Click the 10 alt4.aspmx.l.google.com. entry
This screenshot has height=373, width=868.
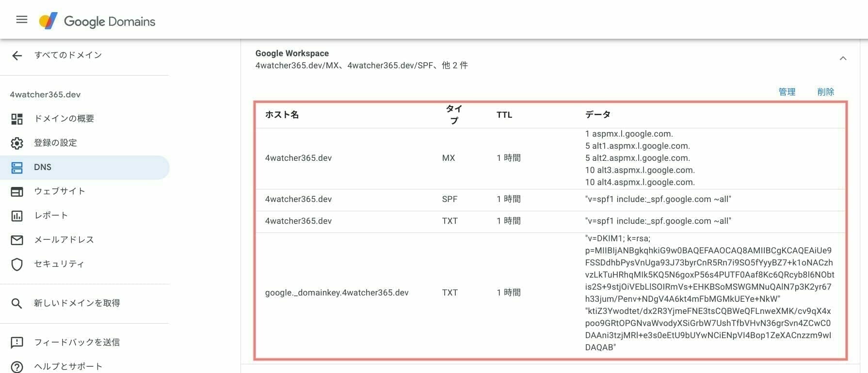(x=640, y=182)
